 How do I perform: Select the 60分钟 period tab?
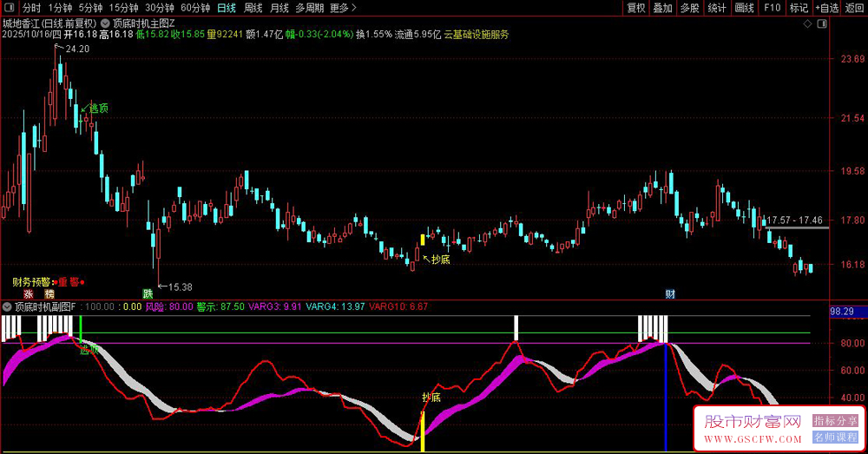coord(195,8)
